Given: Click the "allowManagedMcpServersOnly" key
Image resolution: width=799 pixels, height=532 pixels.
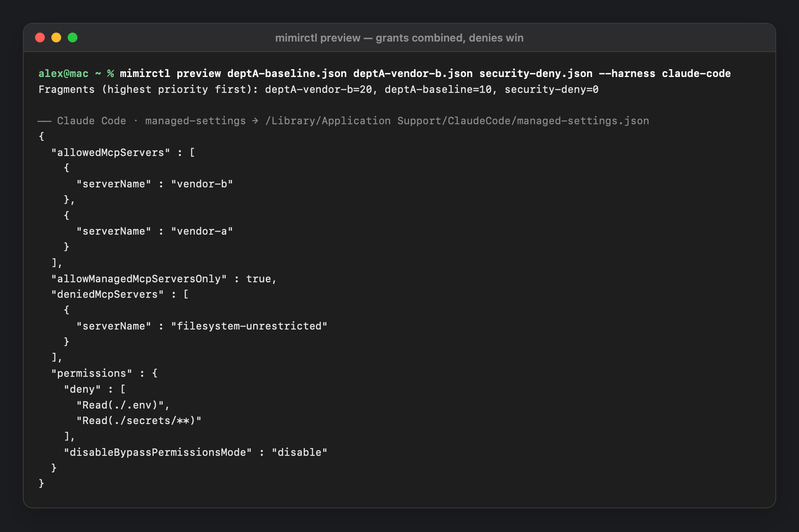Looking at the screenshot, I should (x=139, y=279).
